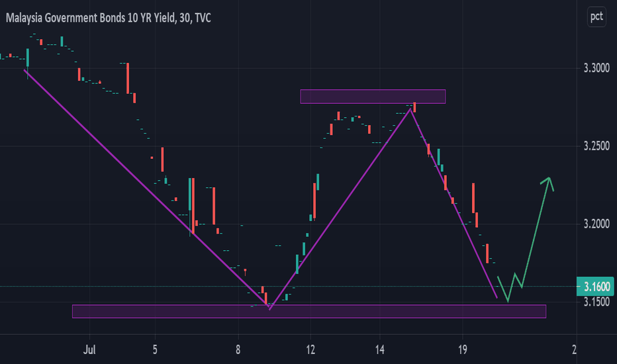This screenshot has width=617, height=364.
Task: Click the 3.3000 price axis label
Action: (x=596, y=68)
